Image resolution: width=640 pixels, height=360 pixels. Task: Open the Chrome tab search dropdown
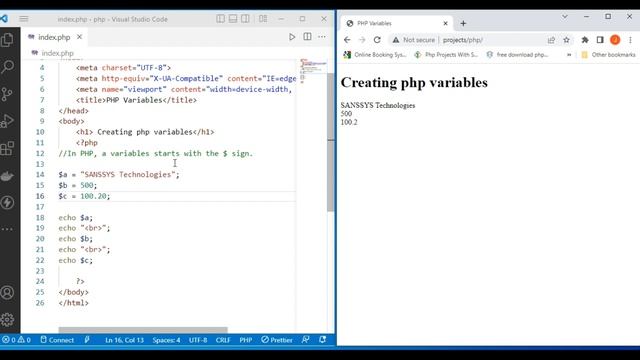point(565,17)
